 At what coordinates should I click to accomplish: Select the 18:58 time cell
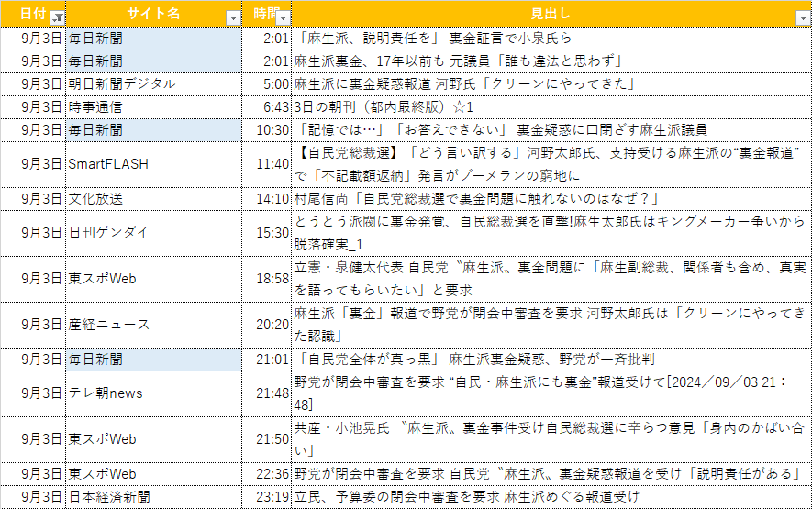click(x=268, y=279)
